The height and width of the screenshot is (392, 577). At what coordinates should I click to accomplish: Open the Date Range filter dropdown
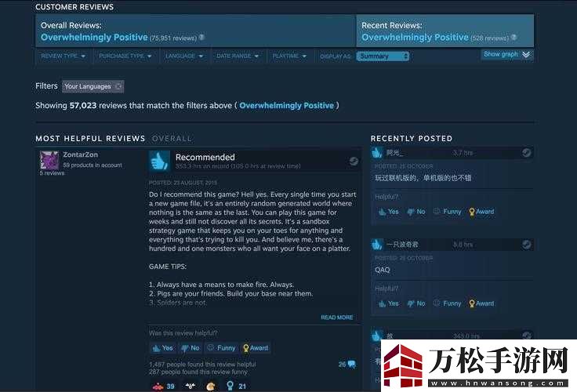pos(238,56)
